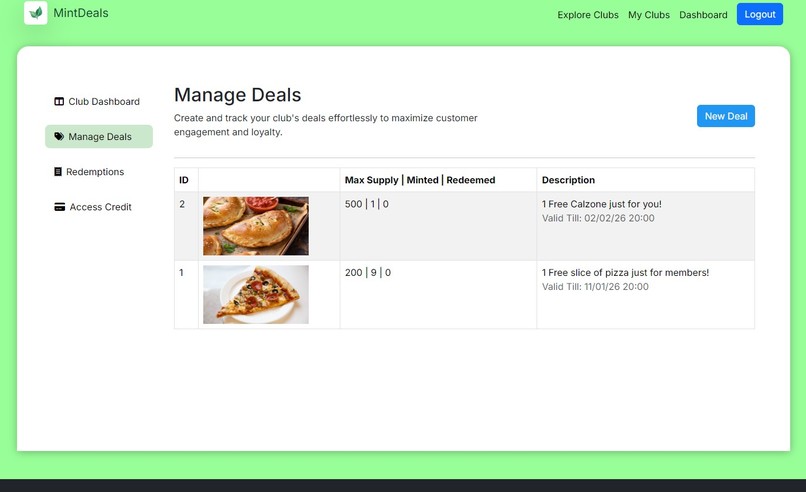Image resolution: width=806 pixels, height=492 pixels.
Task: Open the calzone deal thumbnail
Action: coord(256,226)
